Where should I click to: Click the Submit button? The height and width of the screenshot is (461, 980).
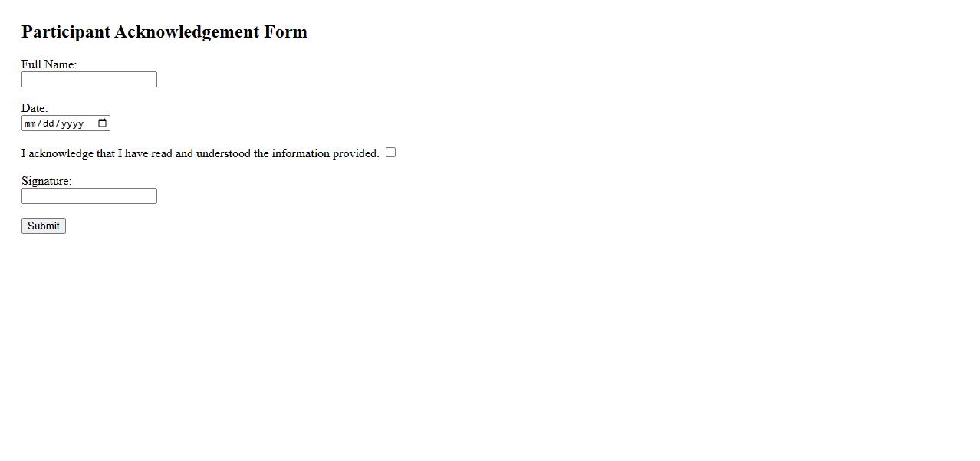click(44, 226)
